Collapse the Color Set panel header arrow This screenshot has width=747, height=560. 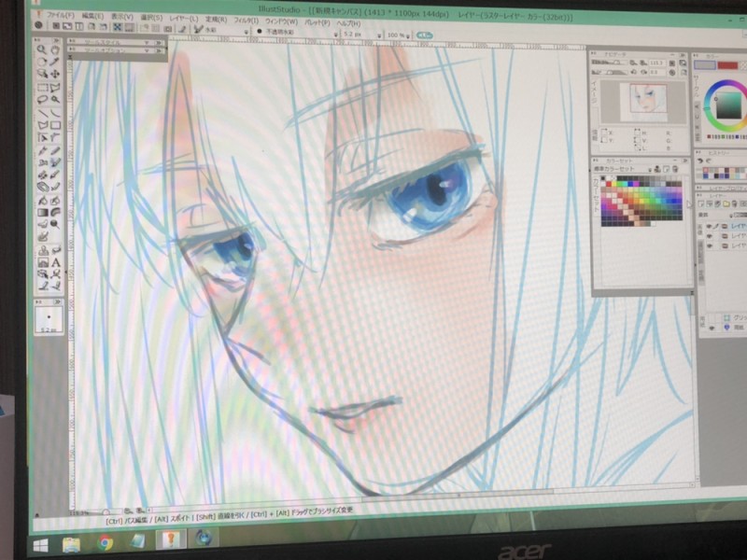(684, 161)
